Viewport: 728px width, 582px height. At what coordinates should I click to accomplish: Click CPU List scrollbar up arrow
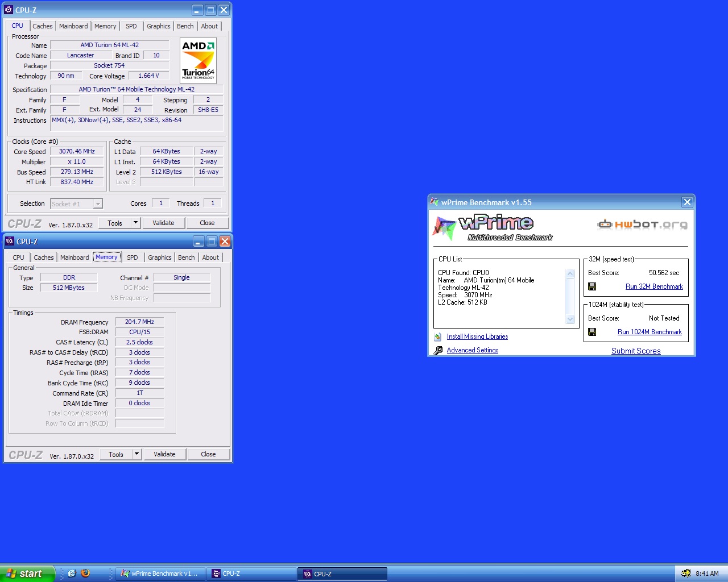570,274
